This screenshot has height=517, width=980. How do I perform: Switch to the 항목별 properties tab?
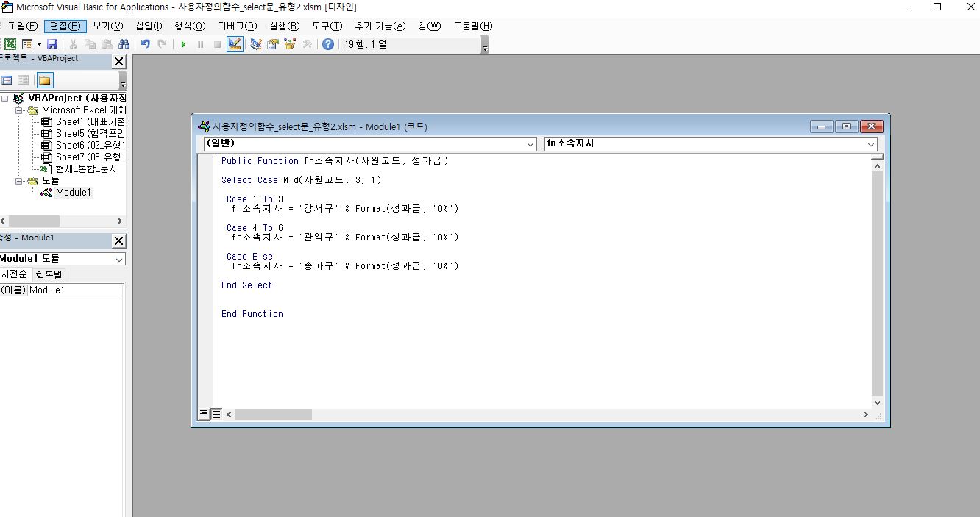coord(49,274)
